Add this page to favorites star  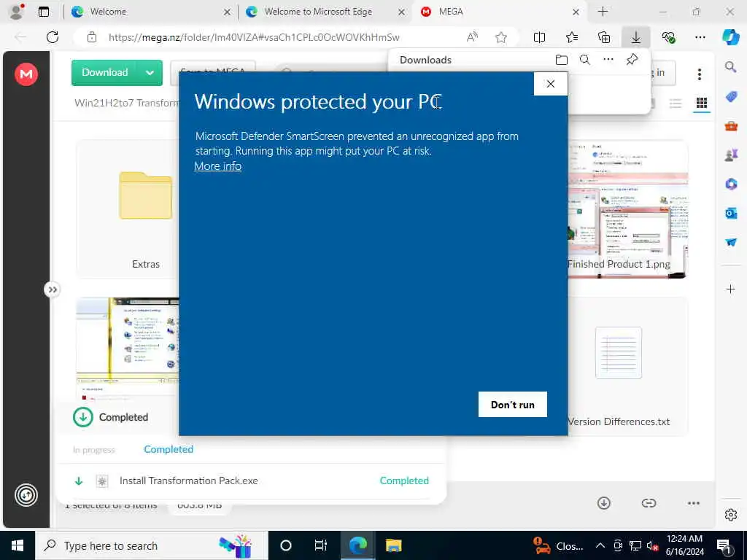click(500, 37)
